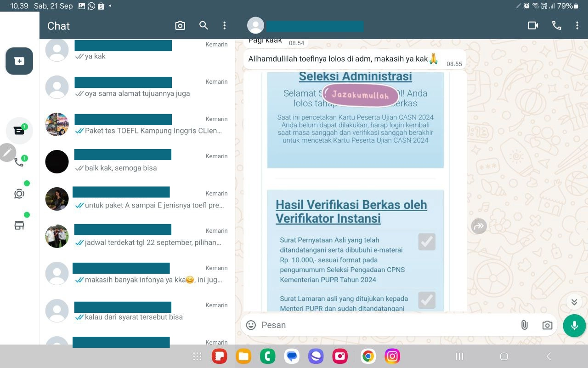This screenshot has height=368, width=588.
Task: Search chats with the magnifier icon
Action: pyautogui.click(x=204, y=26)
